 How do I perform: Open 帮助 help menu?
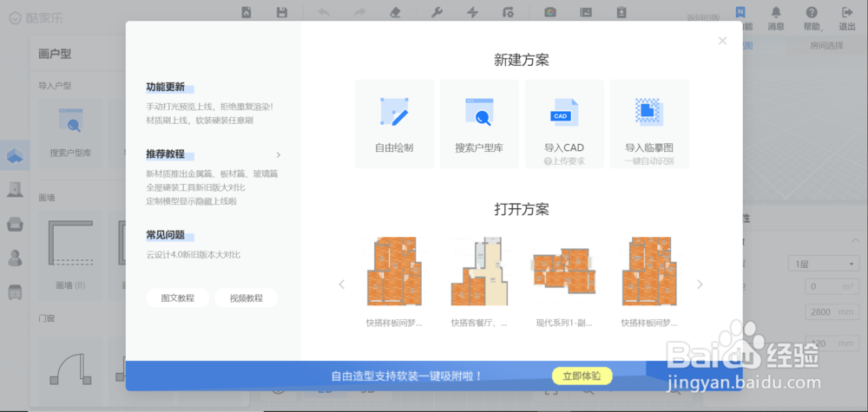coord(812,17)
